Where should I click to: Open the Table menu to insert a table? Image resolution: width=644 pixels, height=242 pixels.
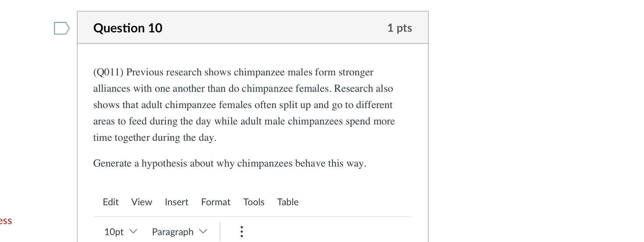coord(288,202)
